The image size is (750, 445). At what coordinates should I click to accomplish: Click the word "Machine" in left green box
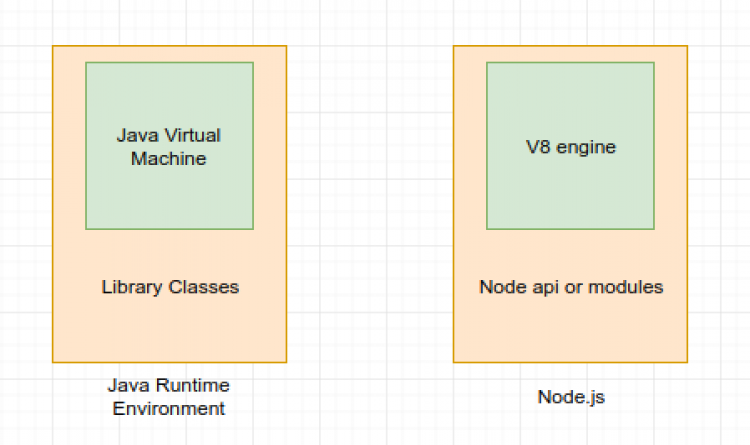coord(169,158)
